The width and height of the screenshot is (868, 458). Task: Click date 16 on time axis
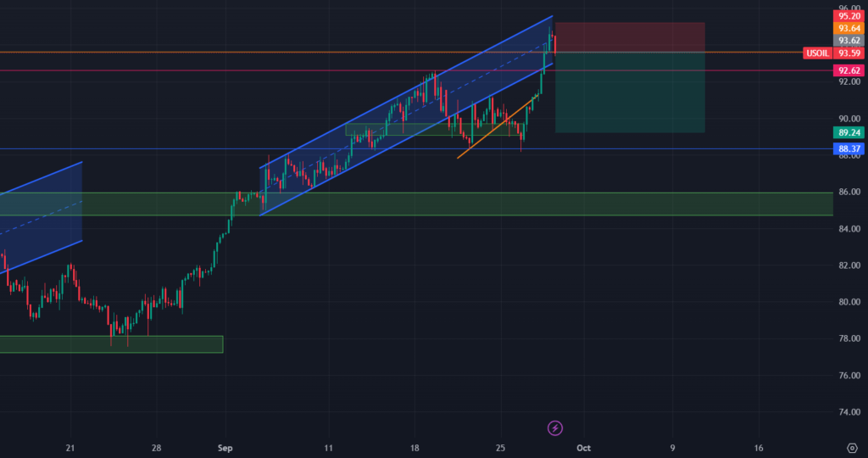[759, 448]
